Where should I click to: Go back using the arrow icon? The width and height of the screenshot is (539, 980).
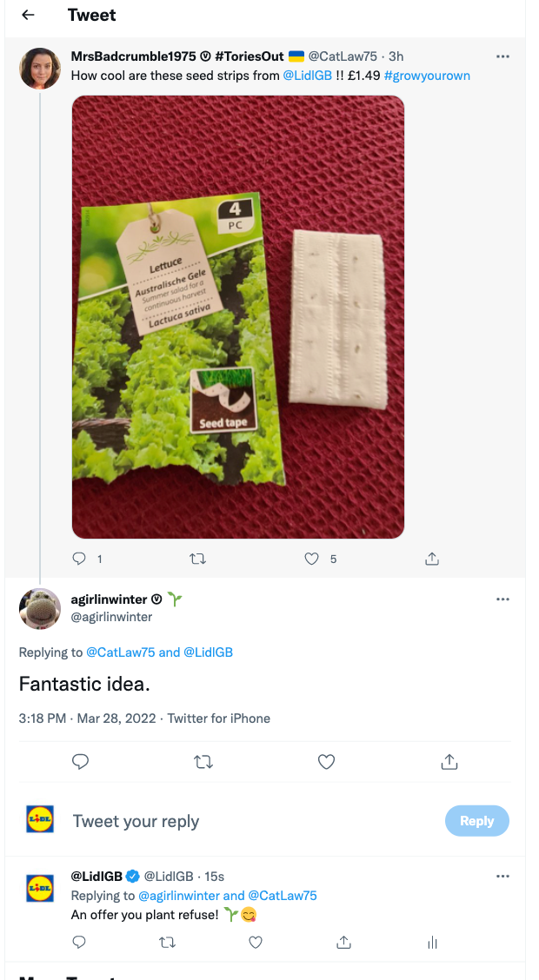pyautogui.click(x=28, y=16)
